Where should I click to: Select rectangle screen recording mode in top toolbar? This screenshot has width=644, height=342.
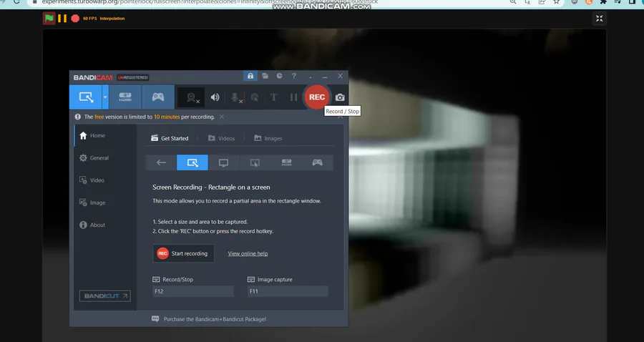(x=86, y=97)
